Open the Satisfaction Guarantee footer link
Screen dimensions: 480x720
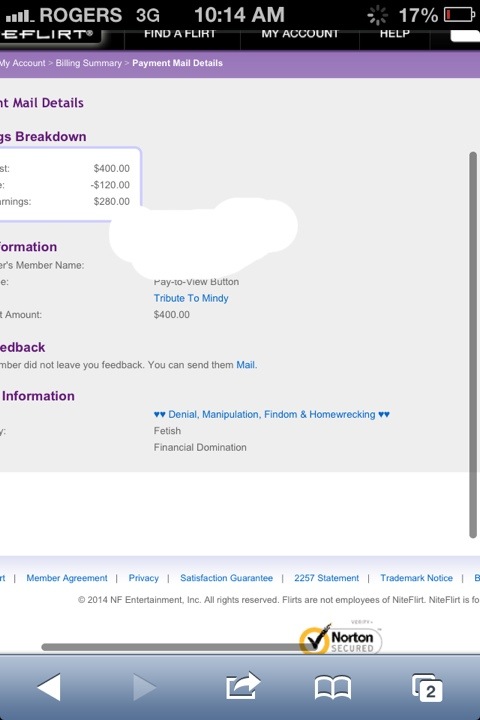click(226, 578)
